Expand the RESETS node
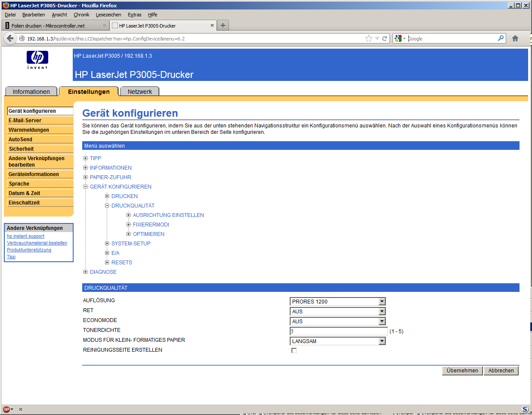 click(107, 262)
